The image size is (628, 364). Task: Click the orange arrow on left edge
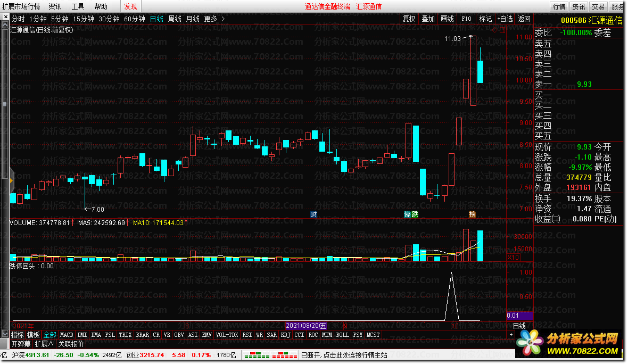(11, 181)
